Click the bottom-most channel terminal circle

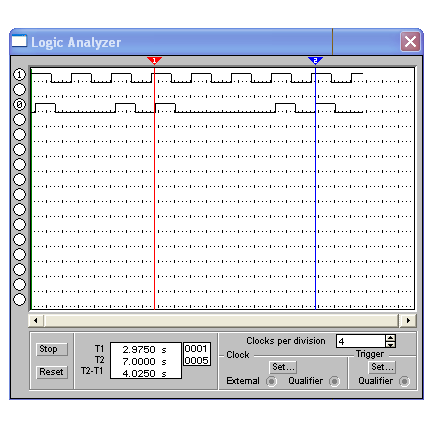tap(19, 299)
